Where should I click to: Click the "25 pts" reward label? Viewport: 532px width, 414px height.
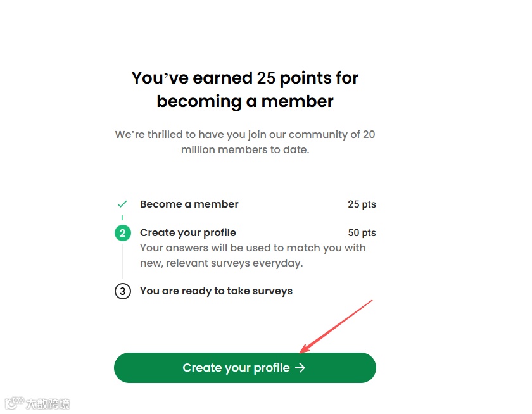click(362, 204)
